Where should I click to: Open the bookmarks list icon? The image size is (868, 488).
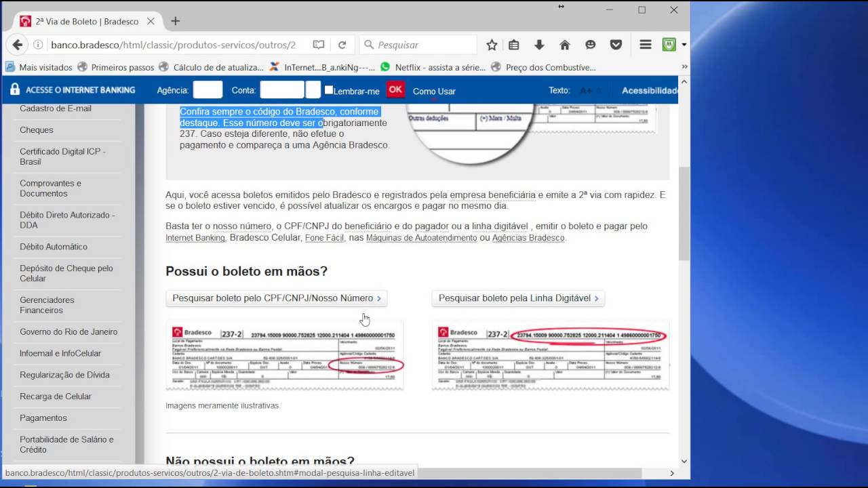pos(514,45)
